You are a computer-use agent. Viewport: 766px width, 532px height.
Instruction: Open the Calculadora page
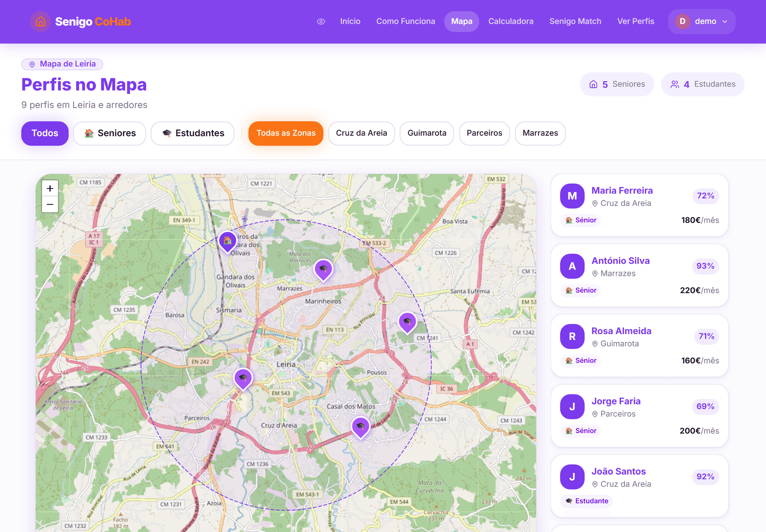point(511,21)
